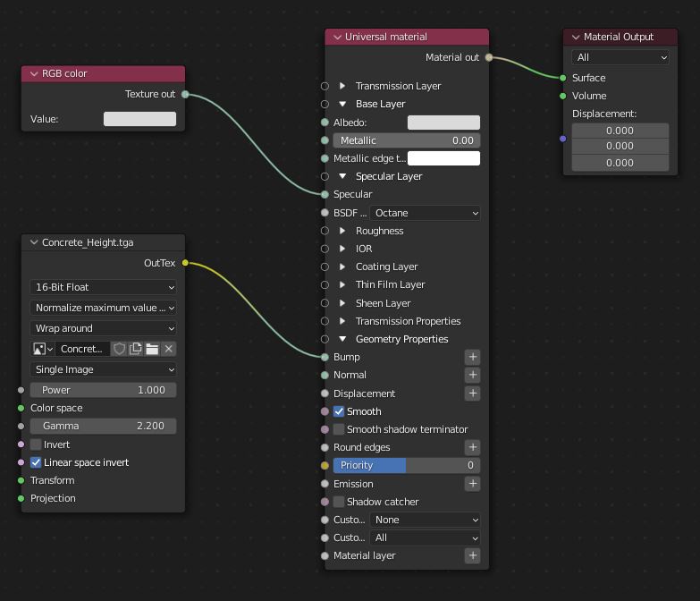Collapse the Material Output node
This screenshot has height=601, width=700.
pyautogui.click(x=576, y=37)
